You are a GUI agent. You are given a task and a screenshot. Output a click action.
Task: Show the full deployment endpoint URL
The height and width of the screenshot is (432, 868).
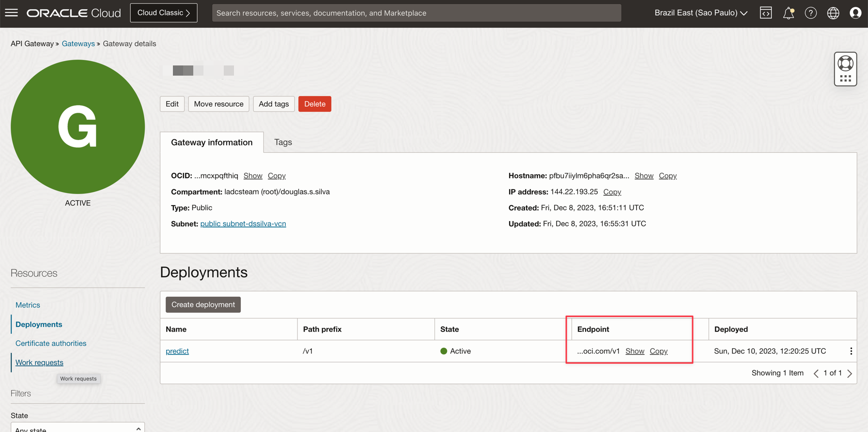[635, 351]
